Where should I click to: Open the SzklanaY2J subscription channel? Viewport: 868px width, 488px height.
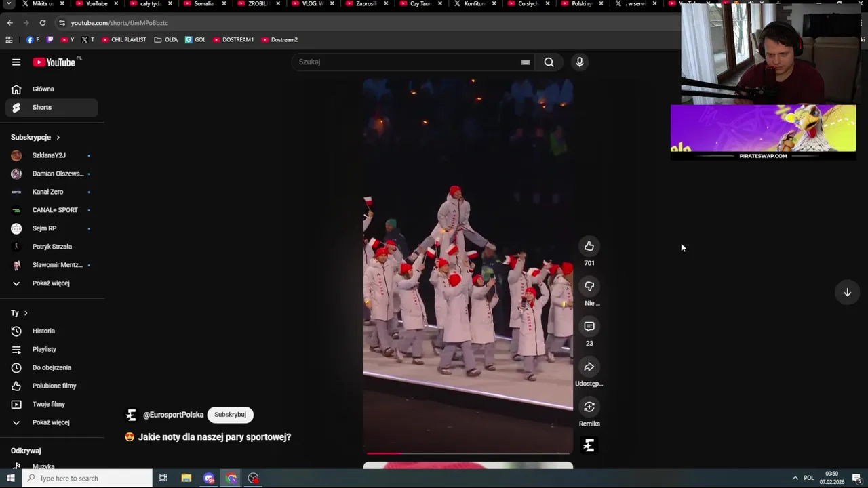(x=52, y=155)
